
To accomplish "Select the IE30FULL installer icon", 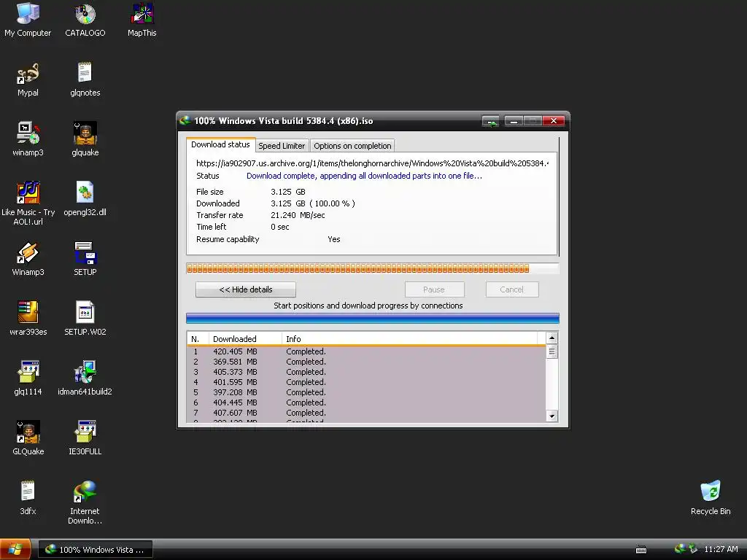I will pyautogui.click(x=85, y=437).
